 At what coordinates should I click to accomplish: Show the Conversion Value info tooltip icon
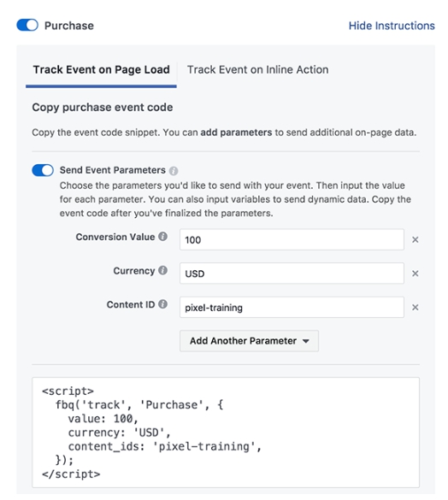pos(162,237)
